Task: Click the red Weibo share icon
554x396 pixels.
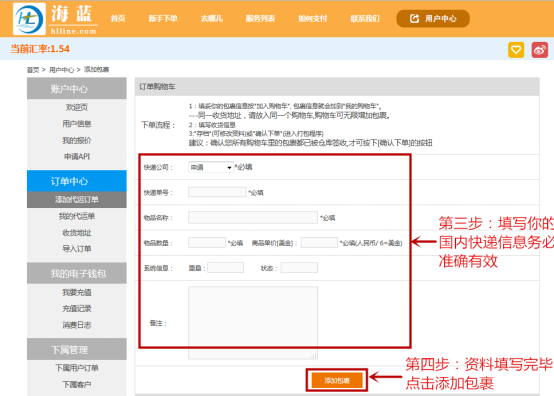Action: point(540,49)
